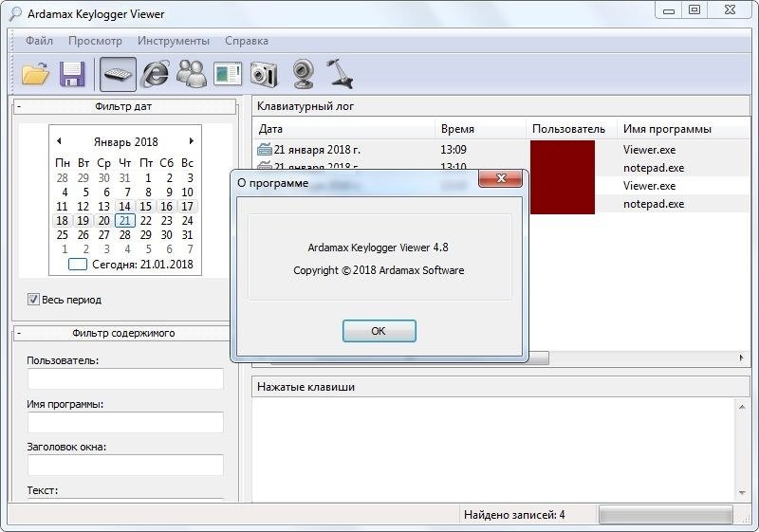Open the screenshots log icon
This screenshot has height=532, width=759.
point(228,74)
